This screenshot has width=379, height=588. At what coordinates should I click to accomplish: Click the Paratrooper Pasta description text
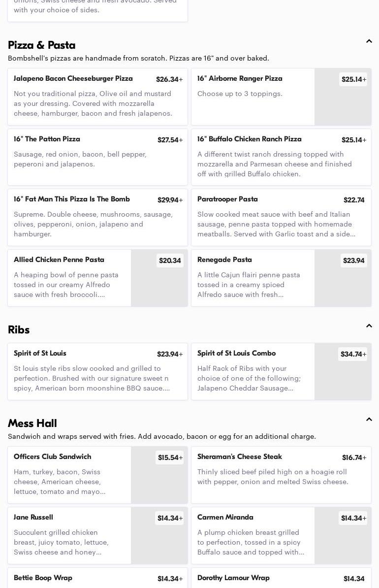pyautogui.click(x=276, y=224)
